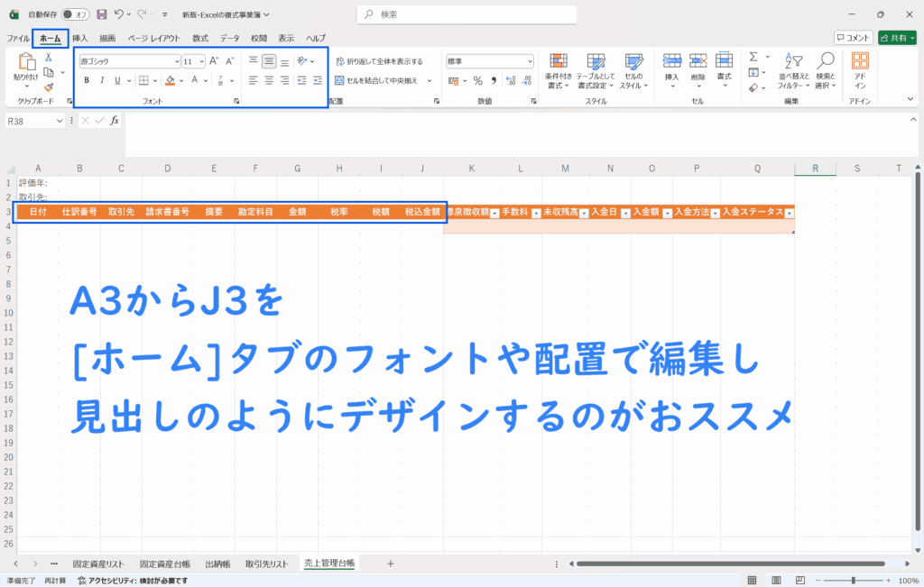
Task: Increase font size with the larger A icon
Action: click(214, 61)
